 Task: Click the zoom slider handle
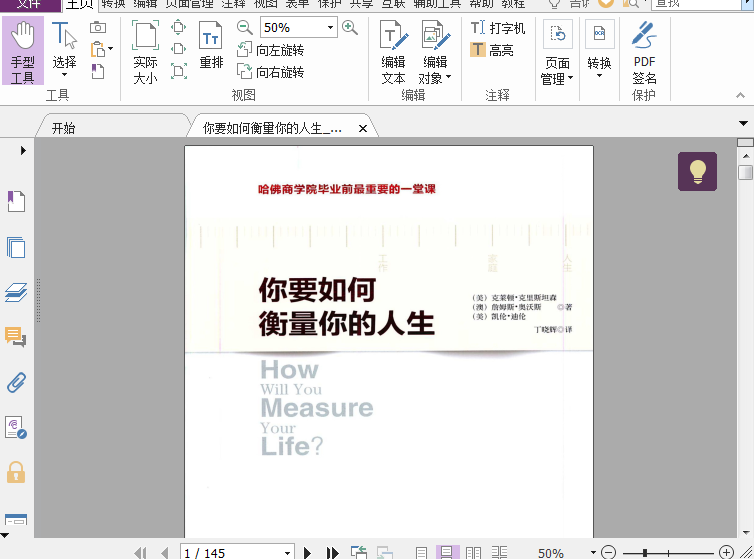tap(644, 553)
